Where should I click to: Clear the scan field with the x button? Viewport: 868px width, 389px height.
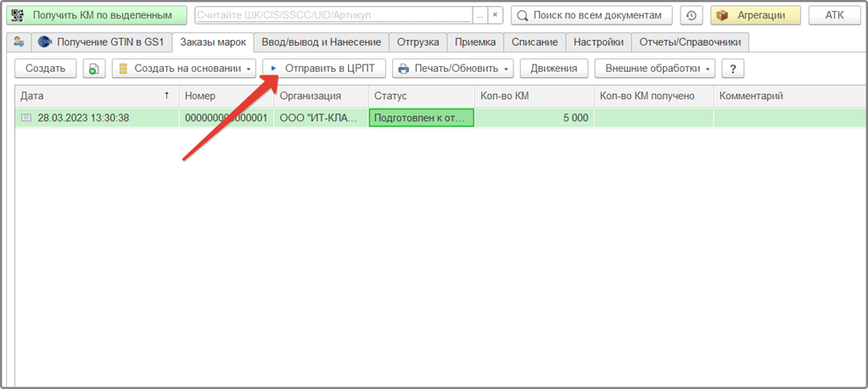pyautogui.click(x=495, y=15)
